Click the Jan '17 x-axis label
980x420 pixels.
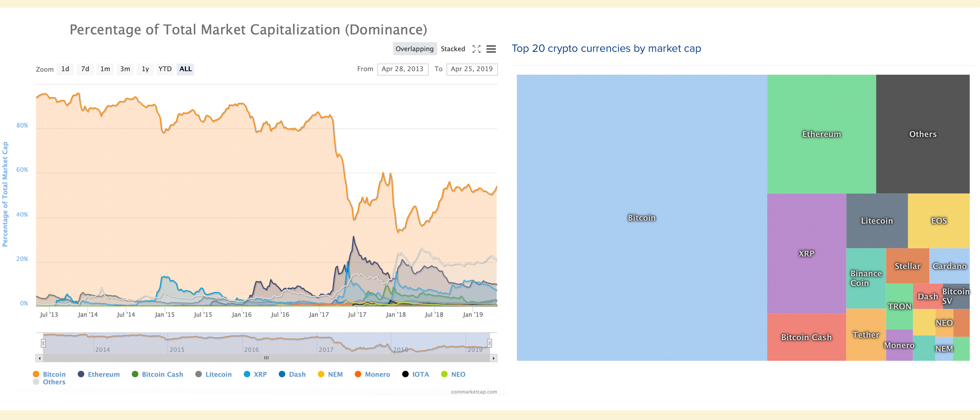[x=319, y=315]
